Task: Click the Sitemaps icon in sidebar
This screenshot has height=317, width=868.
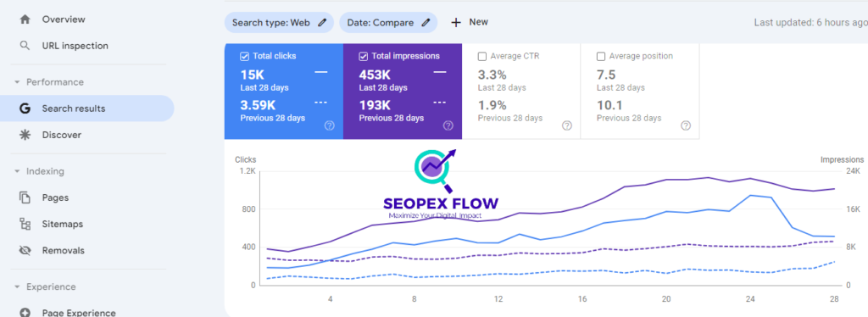Action: point(25,224)
